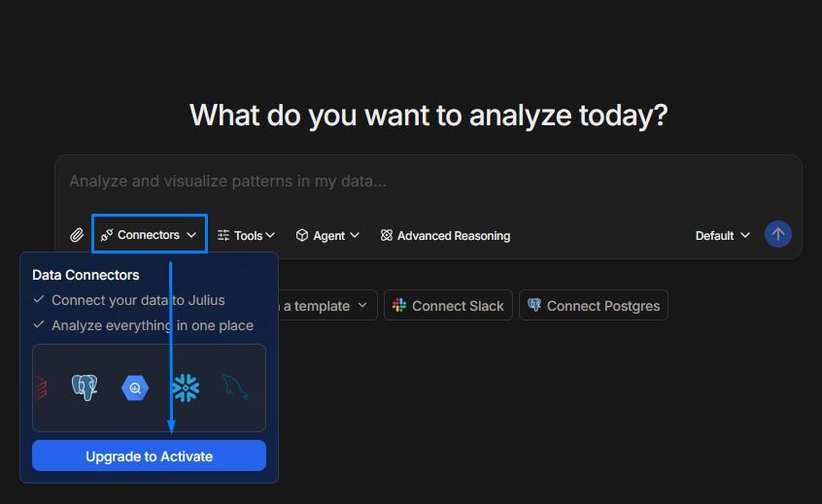Click the Advanced Reasoning atom icon
The width and height of the screenshot is (822, 504).
click(x=387, y=235)
